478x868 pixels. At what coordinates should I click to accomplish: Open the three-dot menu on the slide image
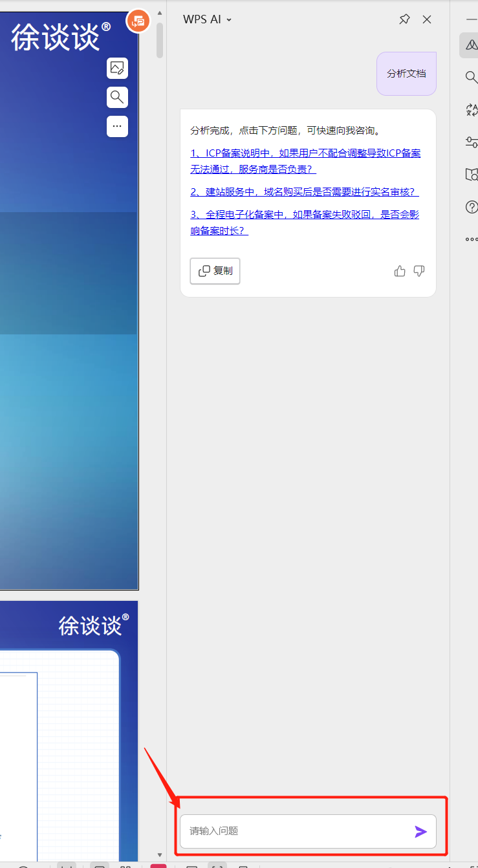[x=117, y=126]
